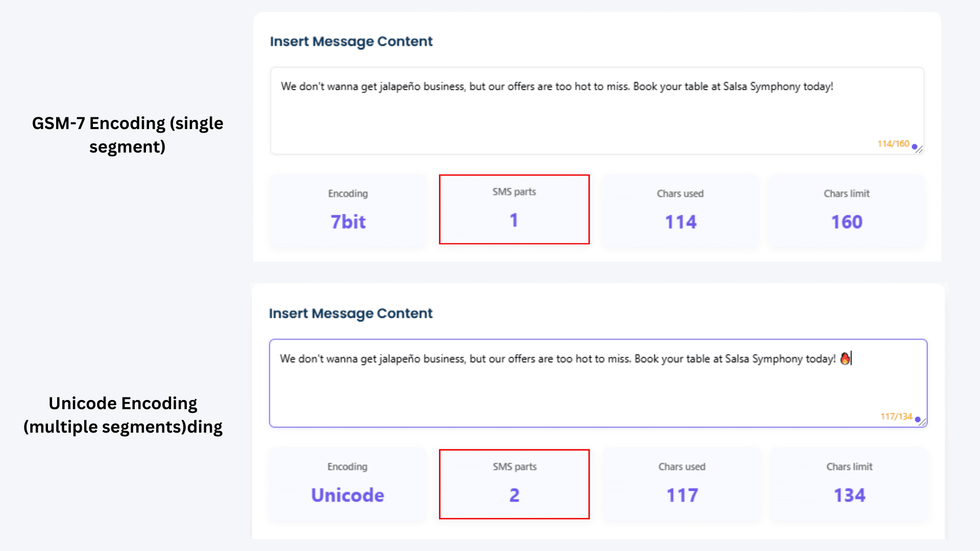Expand the Chars used card showing 117
The height and width of the screenshot is (551, 980).
pyautogui.click(x=682, y=485)
